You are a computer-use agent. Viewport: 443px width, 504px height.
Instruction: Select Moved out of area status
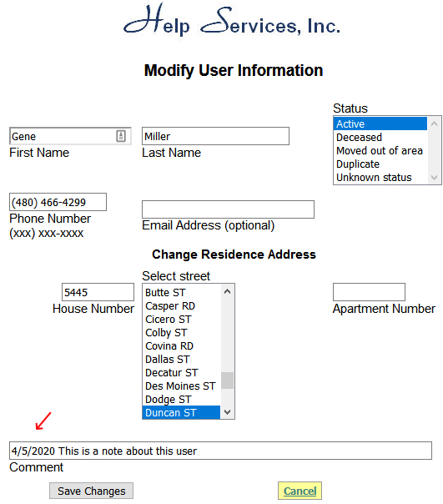coord(380,151)
